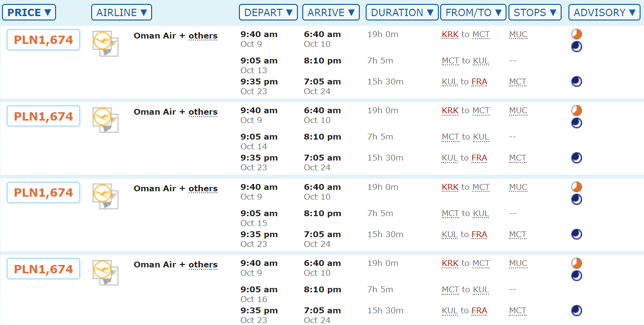Sort flights by ARRIVE header
The width and height of the screenshot is (644, 325).
tap(331, 12)
